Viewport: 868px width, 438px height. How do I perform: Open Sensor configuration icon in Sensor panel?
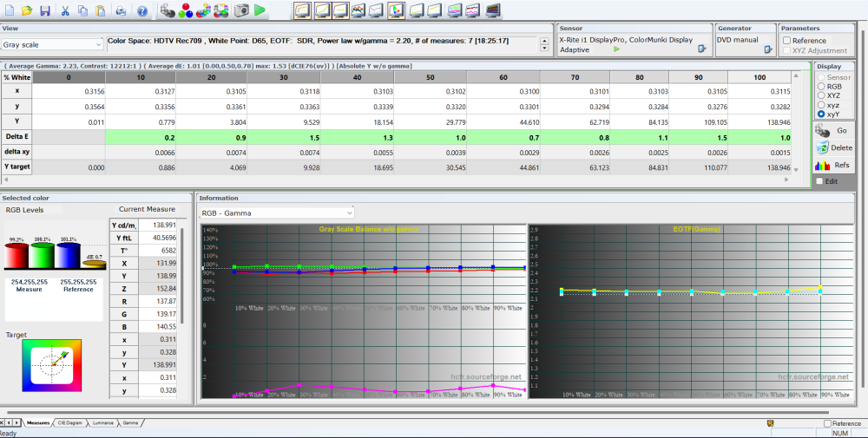[700, 49]
